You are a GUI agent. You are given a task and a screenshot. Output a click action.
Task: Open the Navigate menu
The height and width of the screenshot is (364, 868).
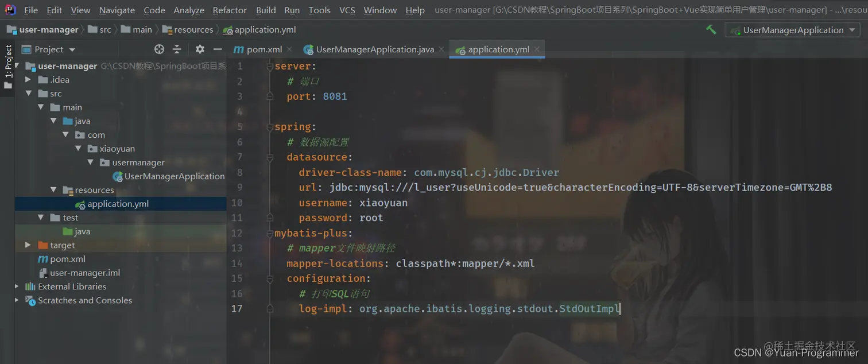click(117, 10)
